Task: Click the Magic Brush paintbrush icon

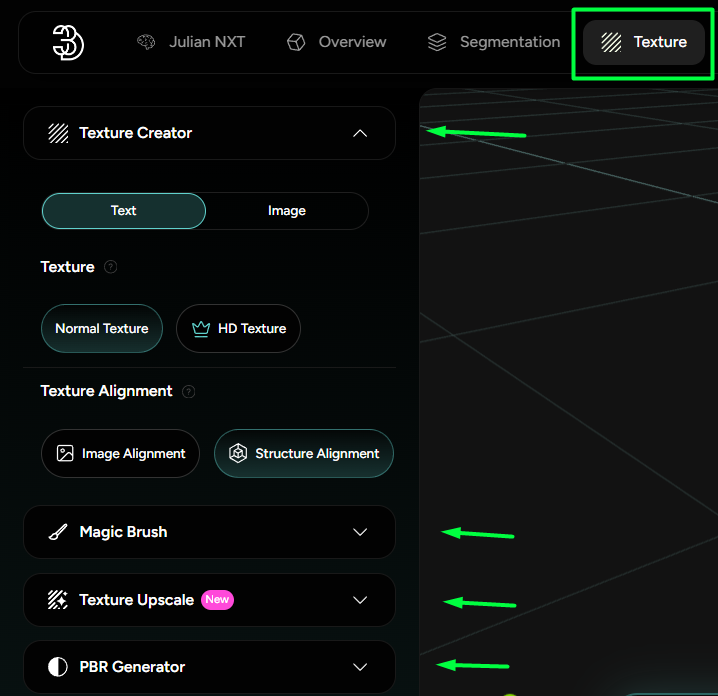Action: click(58, 532)
